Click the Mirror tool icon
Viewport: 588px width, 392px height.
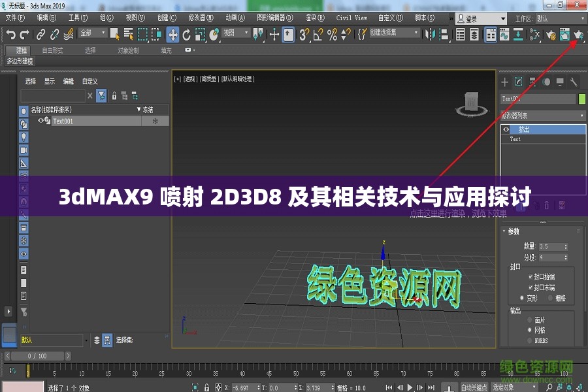click(430, 35)
